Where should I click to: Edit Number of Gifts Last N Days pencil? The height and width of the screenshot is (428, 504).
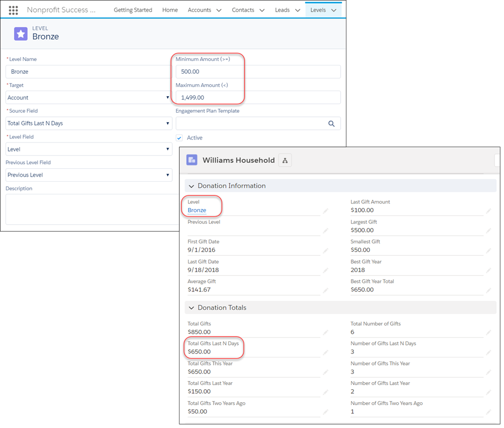488,352
